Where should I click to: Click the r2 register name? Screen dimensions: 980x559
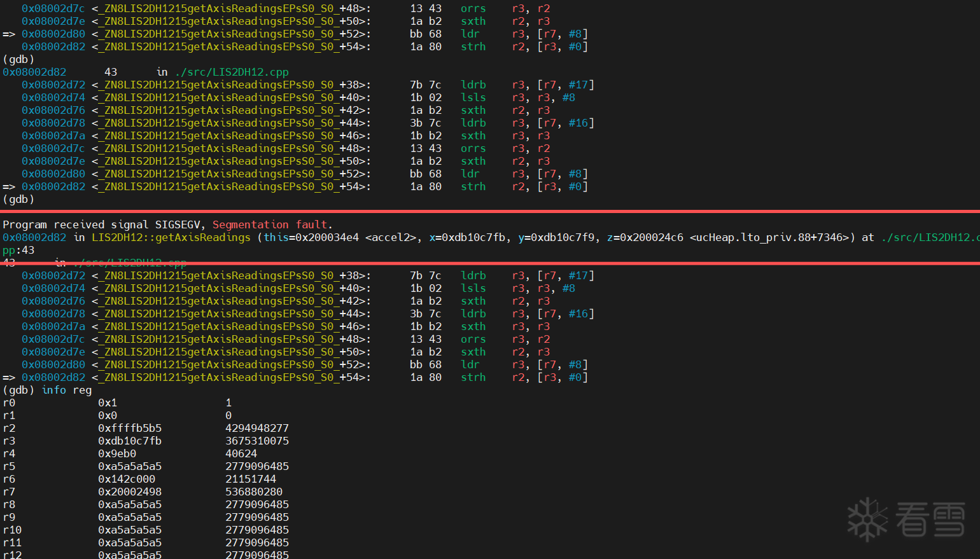(9, 428)
